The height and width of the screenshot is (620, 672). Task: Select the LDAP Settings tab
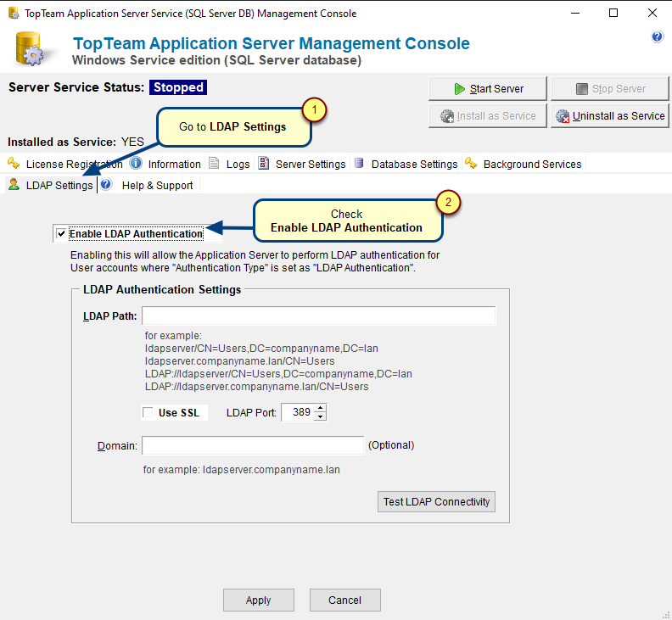(x=51, y=186)
